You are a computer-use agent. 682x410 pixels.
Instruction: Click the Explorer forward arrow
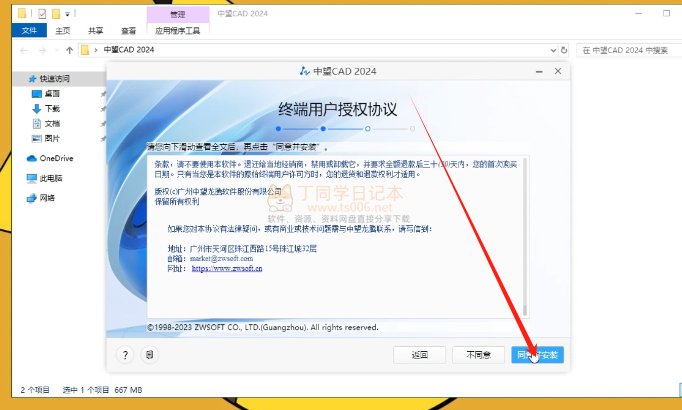pos(42,50)
